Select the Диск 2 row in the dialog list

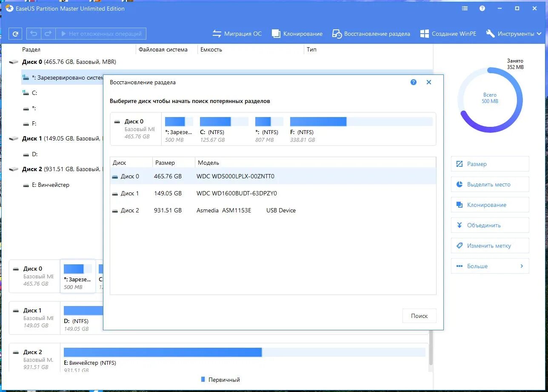tap(273, 210)
